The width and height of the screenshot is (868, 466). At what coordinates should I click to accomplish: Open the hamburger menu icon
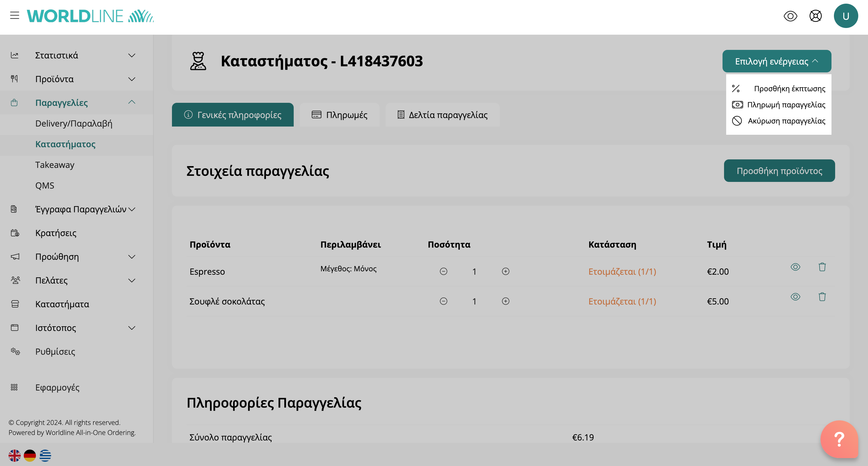pos(15,16)
